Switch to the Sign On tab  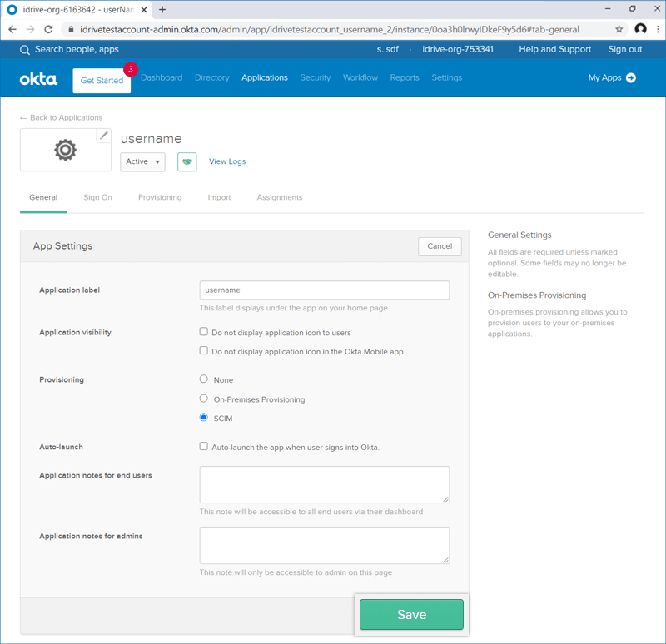click(x=97, y=197)
